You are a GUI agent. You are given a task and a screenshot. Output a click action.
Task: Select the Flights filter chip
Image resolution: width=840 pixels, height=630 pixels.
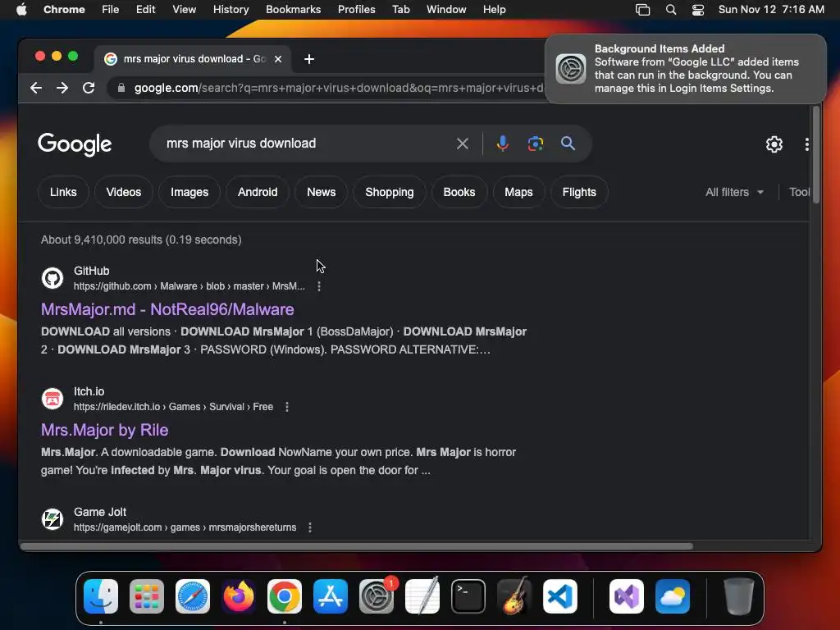(579, 192)
